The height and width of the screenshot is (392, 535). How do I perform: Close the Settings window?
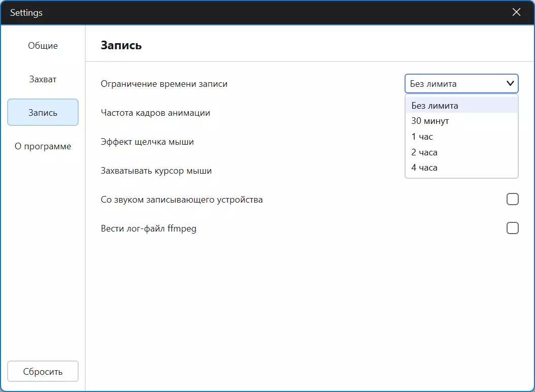(516, 12)
